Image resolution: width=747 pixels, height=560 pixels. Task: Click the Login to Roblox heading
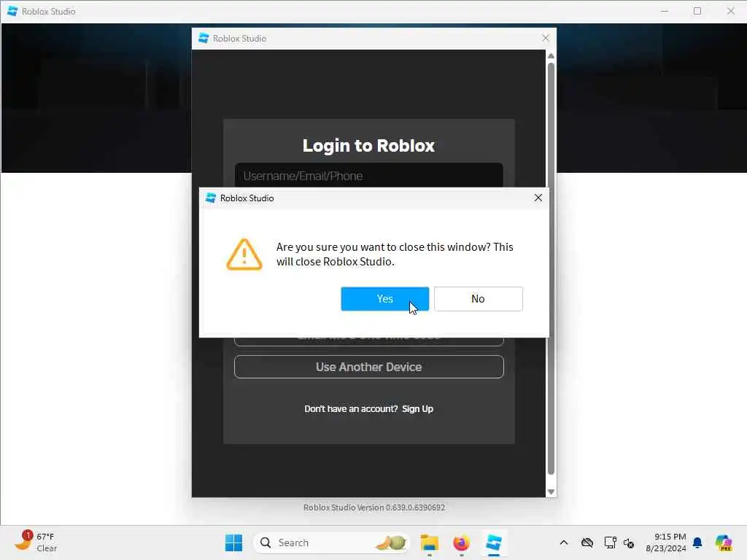(x=368, y=145)
